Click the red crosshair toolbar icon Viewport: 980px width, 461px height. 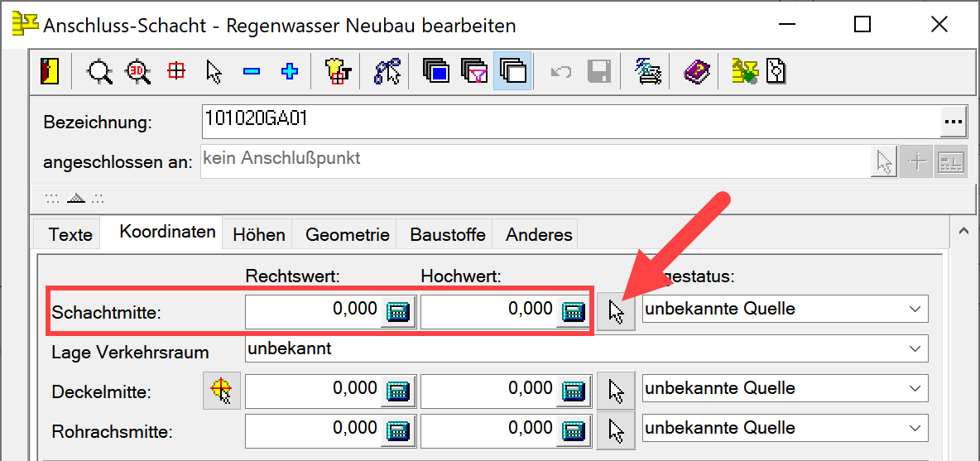176,72
